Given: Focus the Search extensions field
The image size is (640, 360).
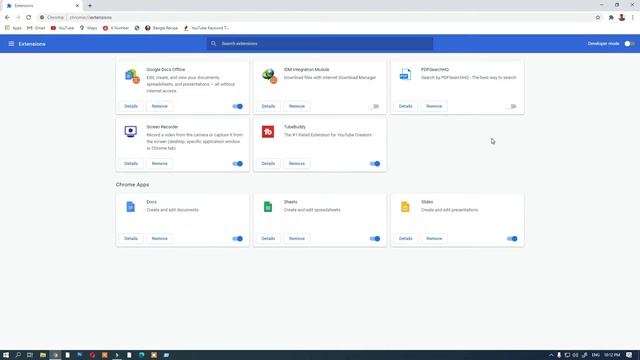Looking at the screenshot, I should coord(320,44).
